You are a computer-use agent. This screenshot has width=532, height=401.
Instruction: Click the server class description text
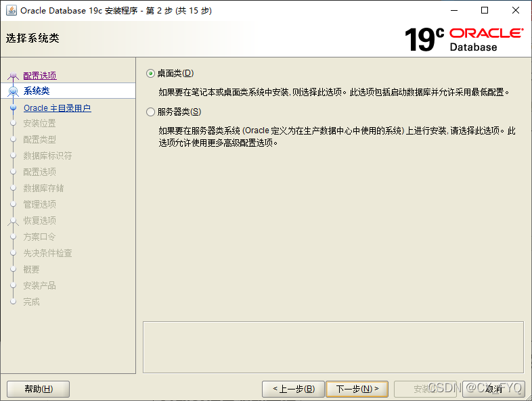[x=337, y=137]
